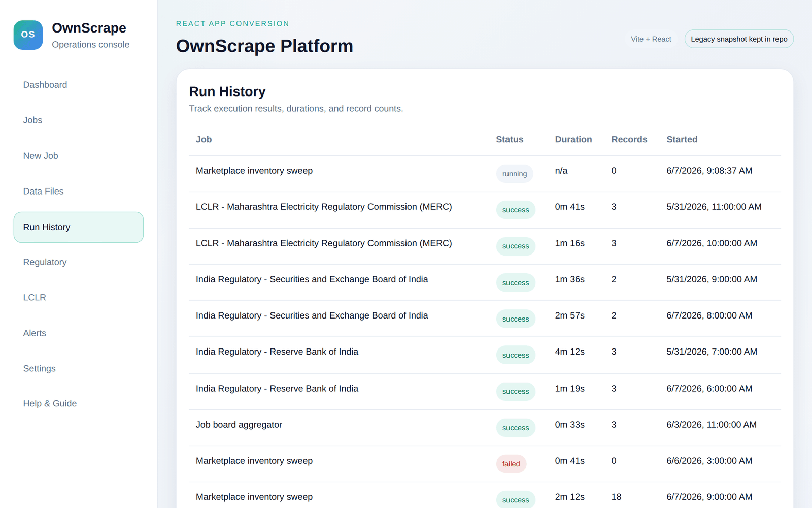Image resolution: width=812 pixels, height=508 pixels.
Task: Select Securities and Exchange Board 2m 57s run
Action: click(x=485, y=319)
